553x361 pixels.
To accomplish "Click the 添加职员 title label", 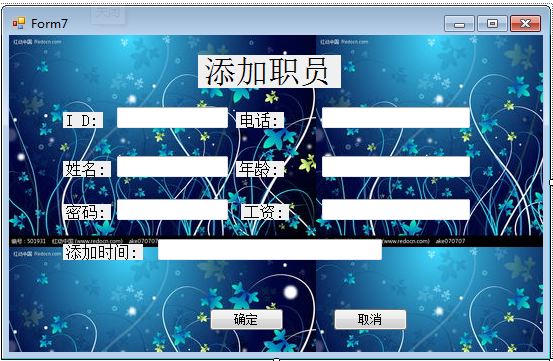I will [269, 72].
